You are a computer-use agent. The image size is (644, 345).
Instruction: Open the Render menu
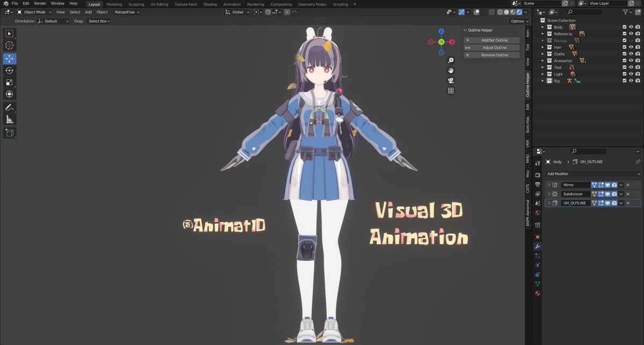point(40,3)
